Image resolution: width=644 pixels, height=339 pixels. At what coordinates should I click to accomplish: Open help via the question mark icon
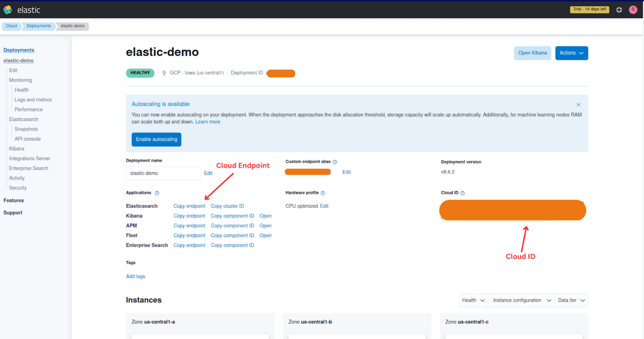619,9
